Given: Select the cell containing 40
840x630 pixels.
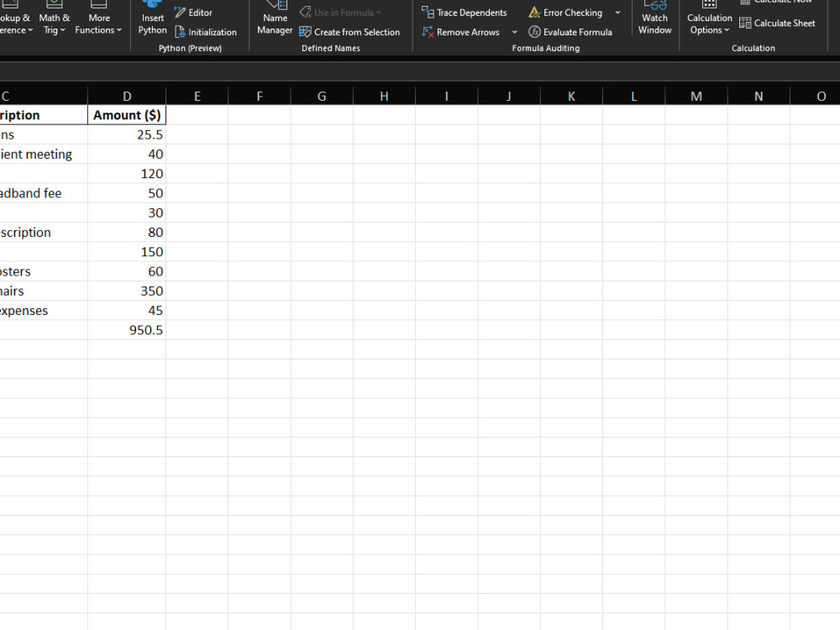Looking at the screenshot, I should (x=127, y=155).
